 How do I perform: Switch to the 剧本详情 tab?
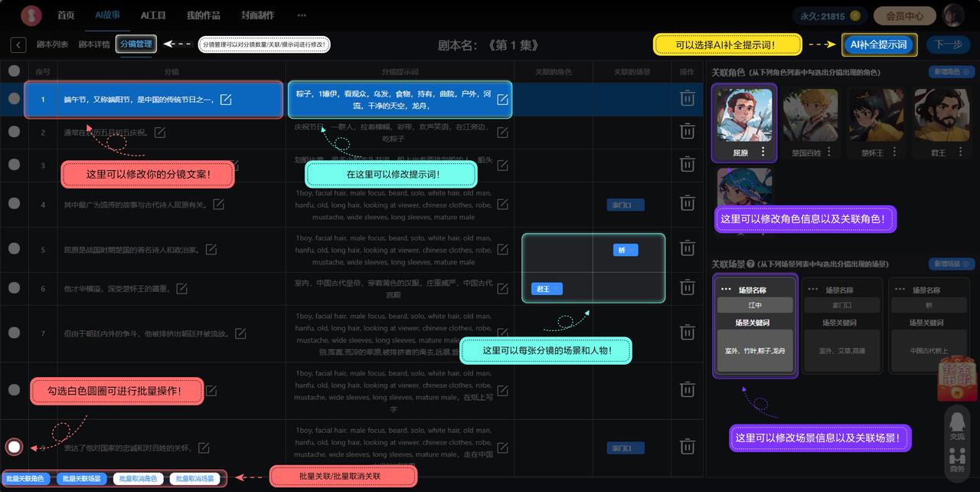click(94, 44)
